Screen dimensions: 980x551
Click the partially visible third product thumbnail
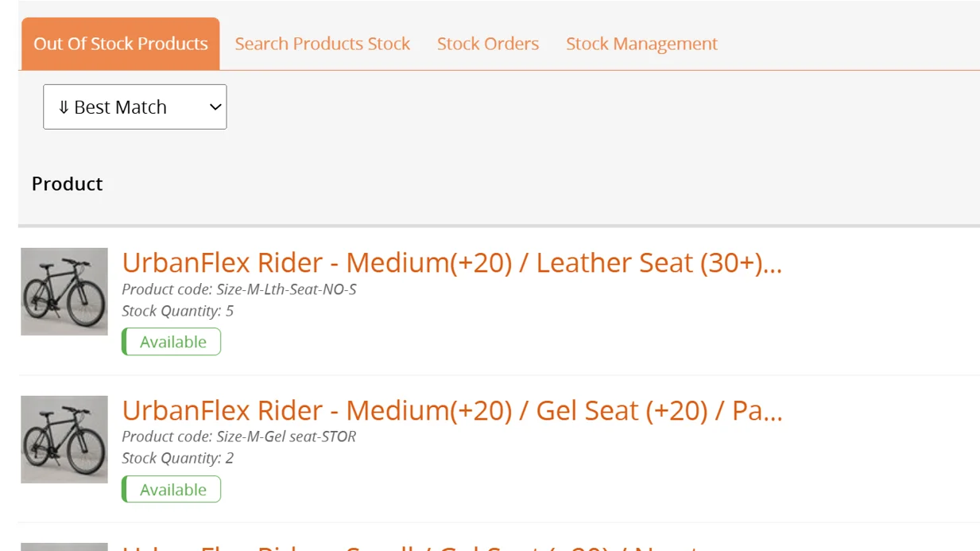64,547
